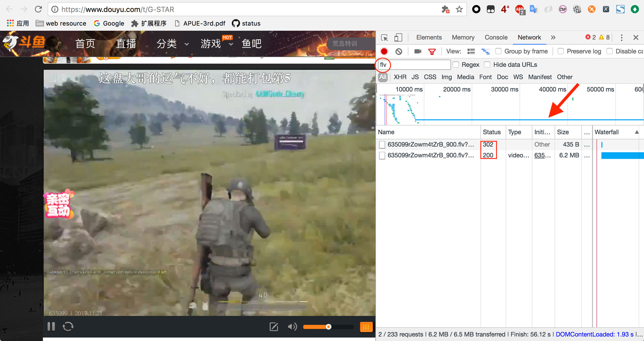Open the Google Translate extension icon
Viewport: 644px width, 341px height.
pos(534,9)
